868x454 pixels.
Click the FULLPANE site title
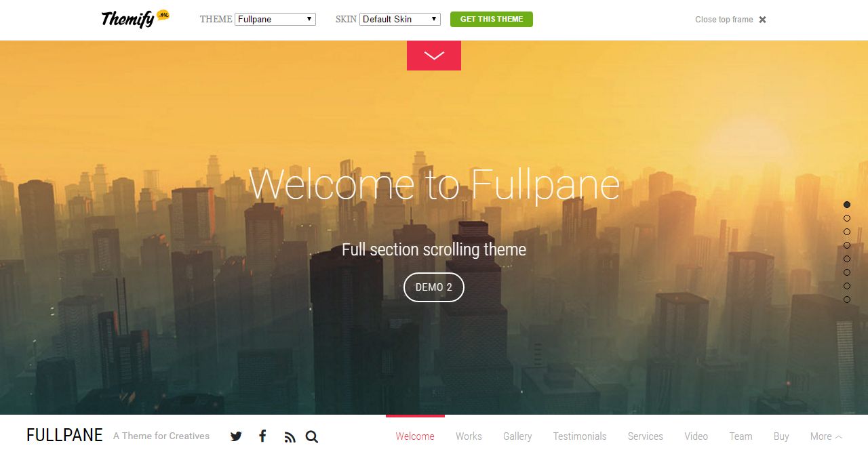[x=64, y=435]
